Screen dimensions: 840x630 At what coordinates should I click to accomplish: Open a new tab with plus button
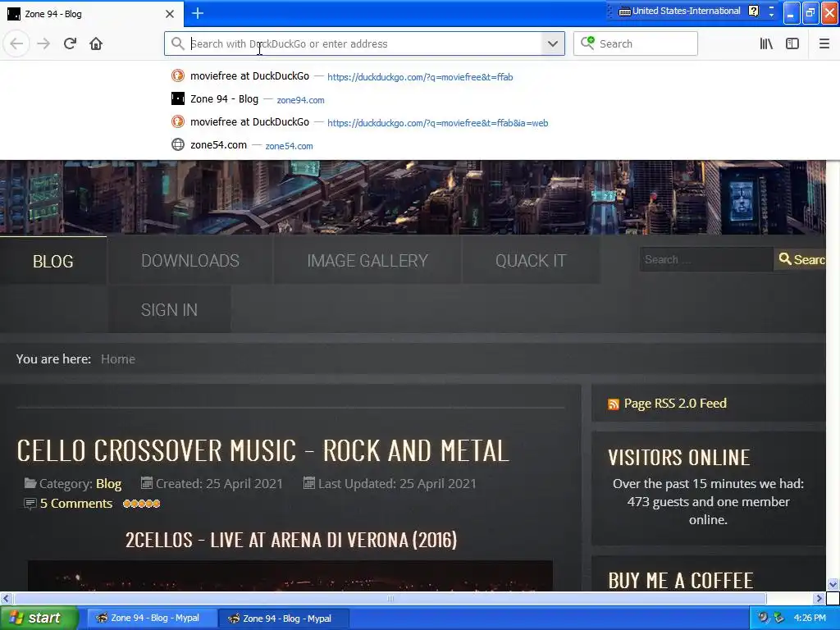198,13
